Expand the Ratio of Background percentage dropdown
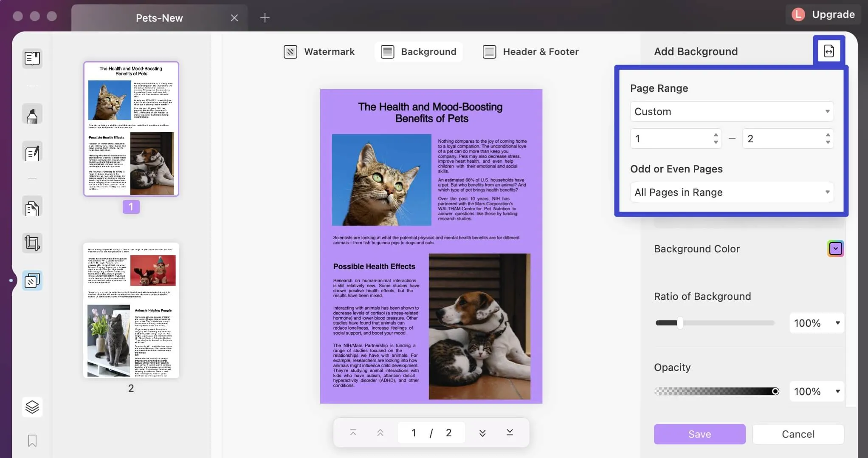 pyautogui.click(x=816, y=323)
